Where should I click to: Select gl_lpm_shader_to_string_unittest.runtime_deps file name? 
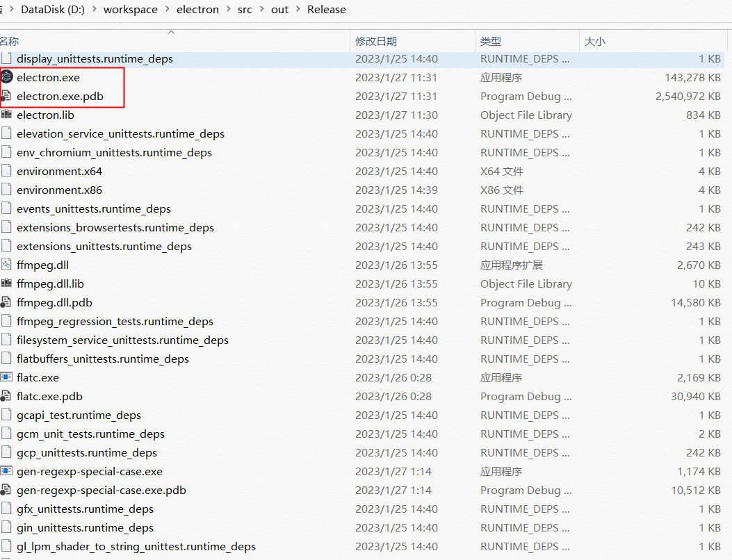(136, 546)
